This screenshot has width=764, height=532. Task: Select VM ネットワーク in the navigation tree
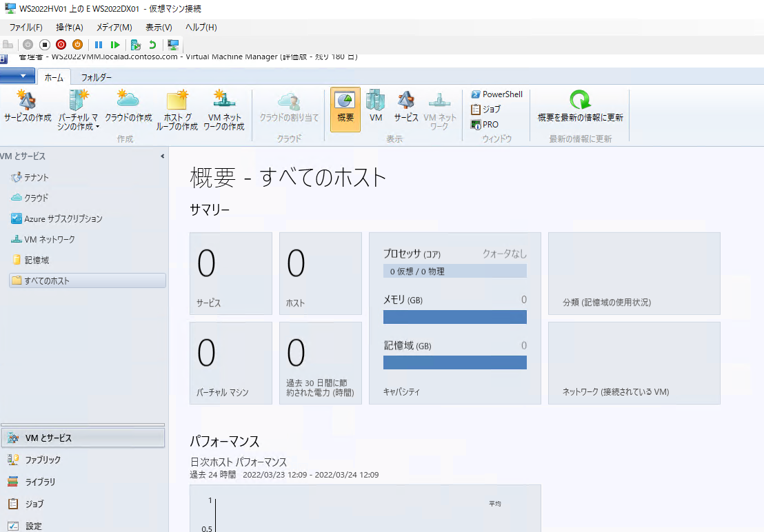coord(43,239)
